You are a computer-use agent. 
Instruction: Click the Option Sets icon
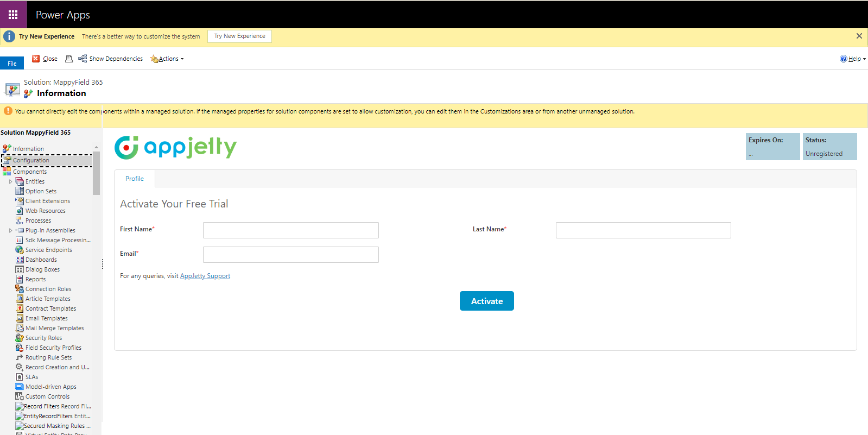(20, 191)
